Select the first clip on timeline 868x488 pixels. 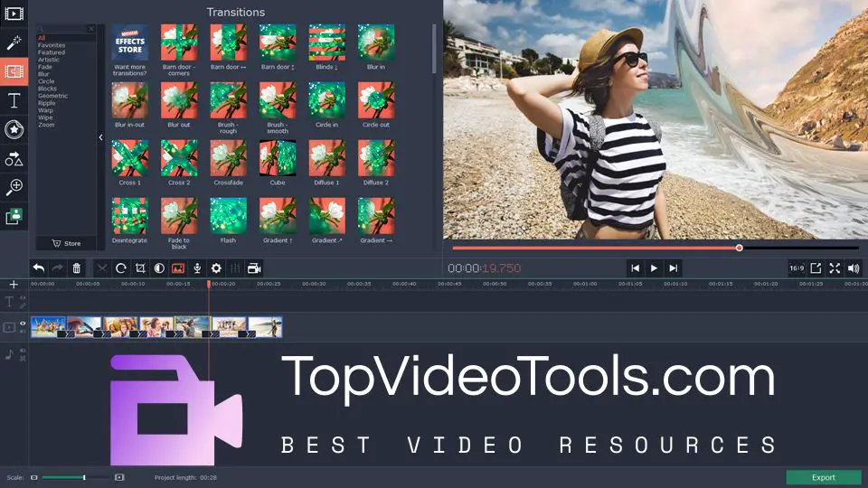coord(48,326)
